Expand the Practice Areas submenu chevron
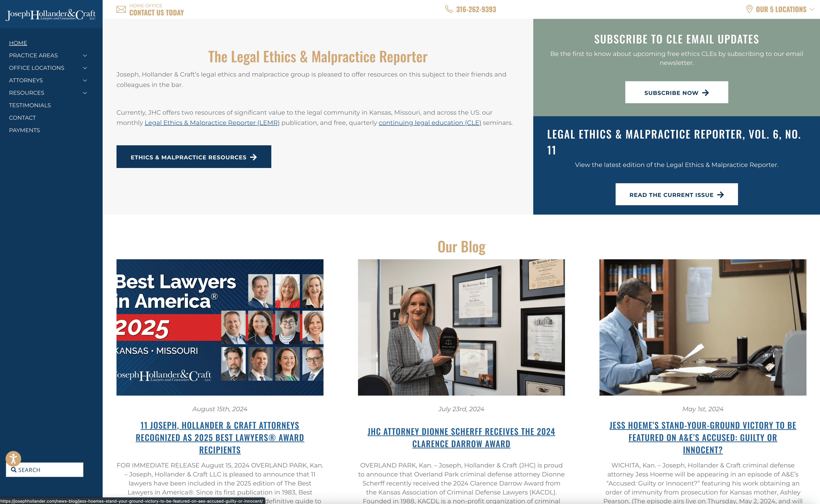 point(85,55)
